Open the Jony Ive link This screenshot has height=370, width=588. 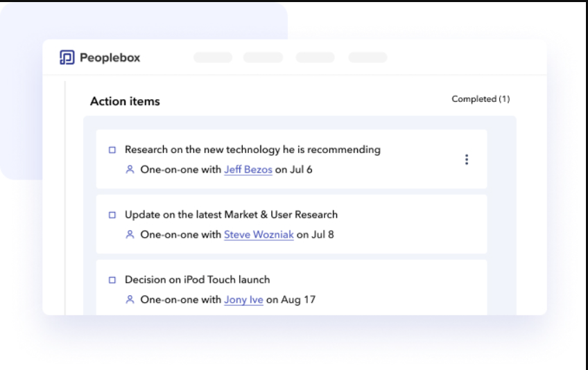[243, 299]
